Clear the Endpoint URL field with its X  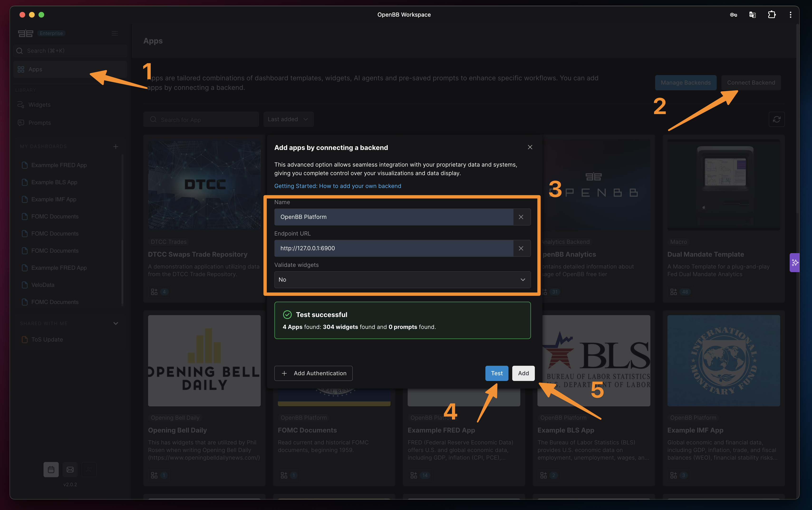click(521, 248)
